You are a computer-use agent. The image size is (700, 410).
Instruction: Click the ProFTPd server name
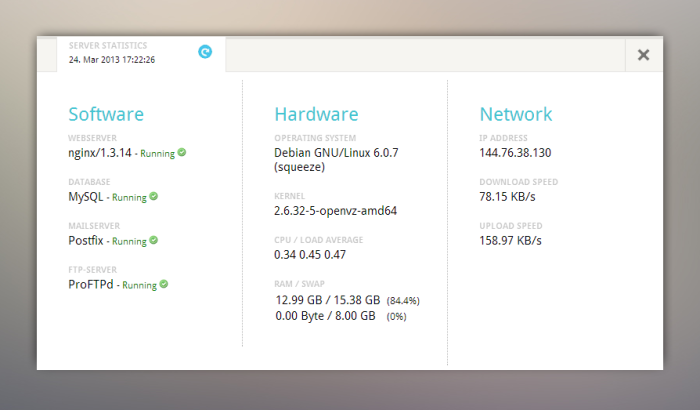[x=91, y=284]
